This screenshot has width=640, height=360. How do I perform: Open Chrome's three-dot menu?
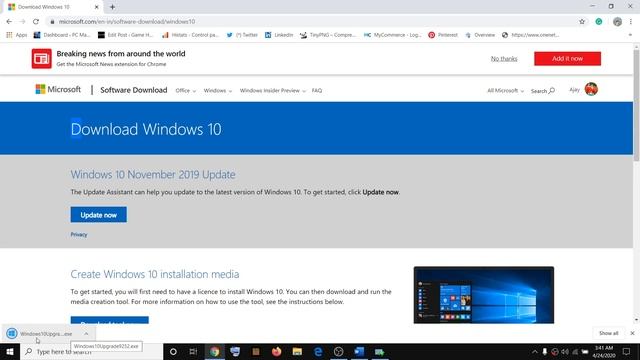pos(631,22)
